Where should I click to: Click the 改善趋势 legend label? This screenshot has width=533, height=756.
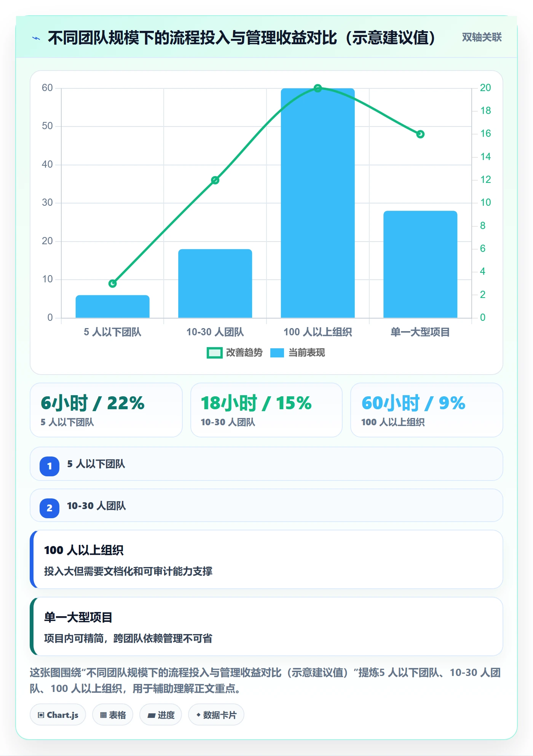pos(244,353)
